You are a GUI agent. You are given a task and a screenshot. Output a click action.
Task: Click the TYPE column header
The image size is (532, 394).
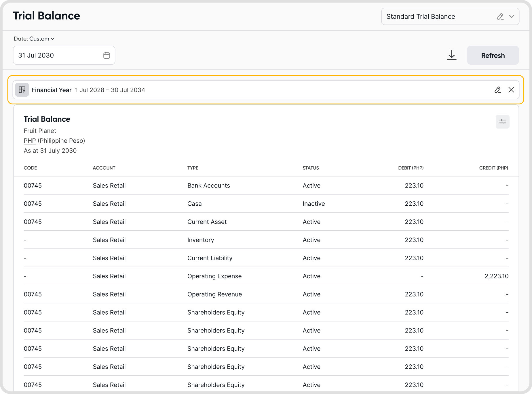(x=193, y=168)
